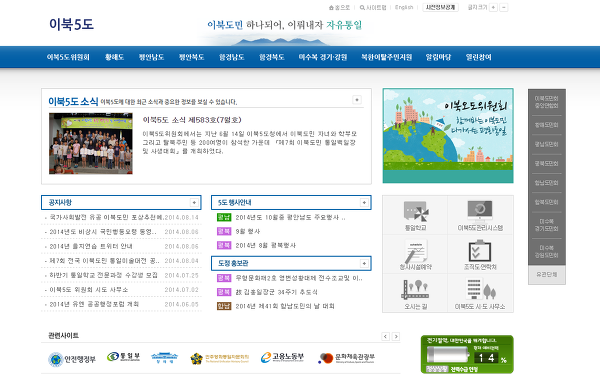
Task: Open event 2014년도 10월중 평안남도 주요행사
Action: [290, 217]
